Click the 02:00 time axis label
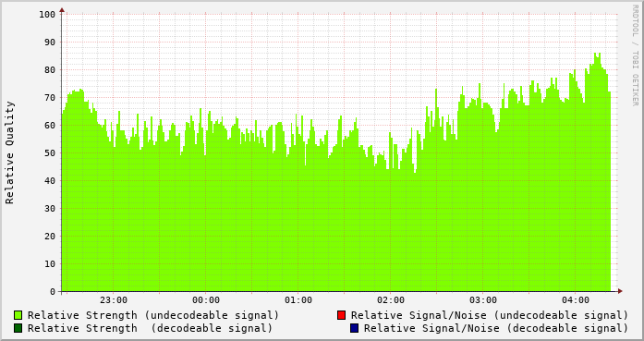The image size is (644, 341). click(x=391, y=300)
